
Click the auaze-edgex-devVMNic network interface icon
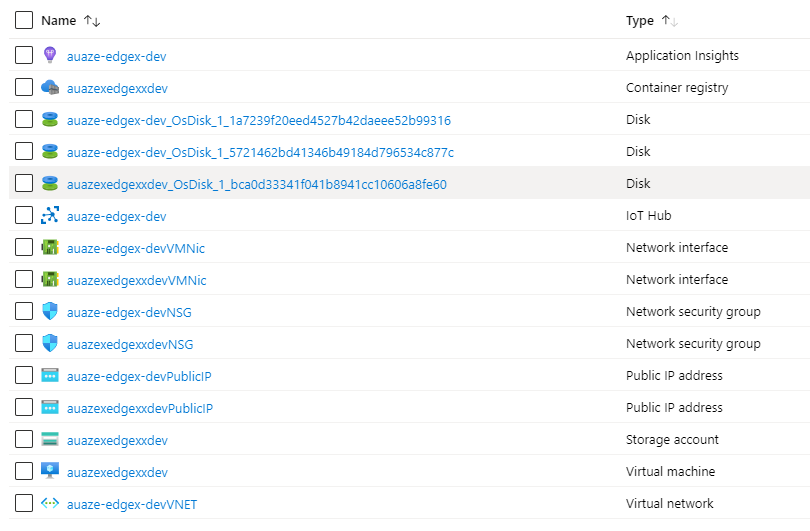click(x=50, y=247)
